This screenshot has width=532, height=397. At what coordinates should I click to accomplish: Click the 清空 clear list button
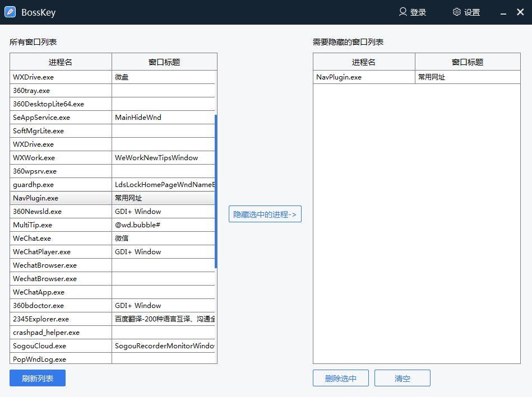402,378
